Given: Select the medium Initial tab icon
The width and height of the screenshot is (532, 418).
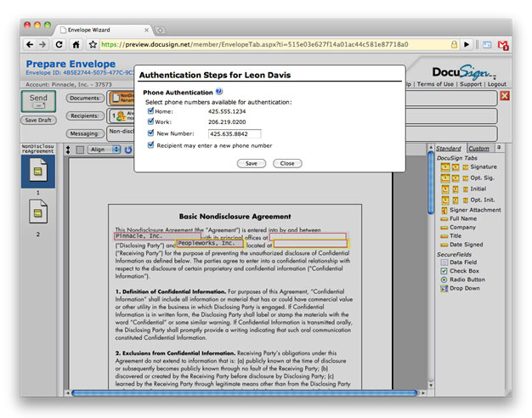Looking at the screenshot, I should coord(456,189).
